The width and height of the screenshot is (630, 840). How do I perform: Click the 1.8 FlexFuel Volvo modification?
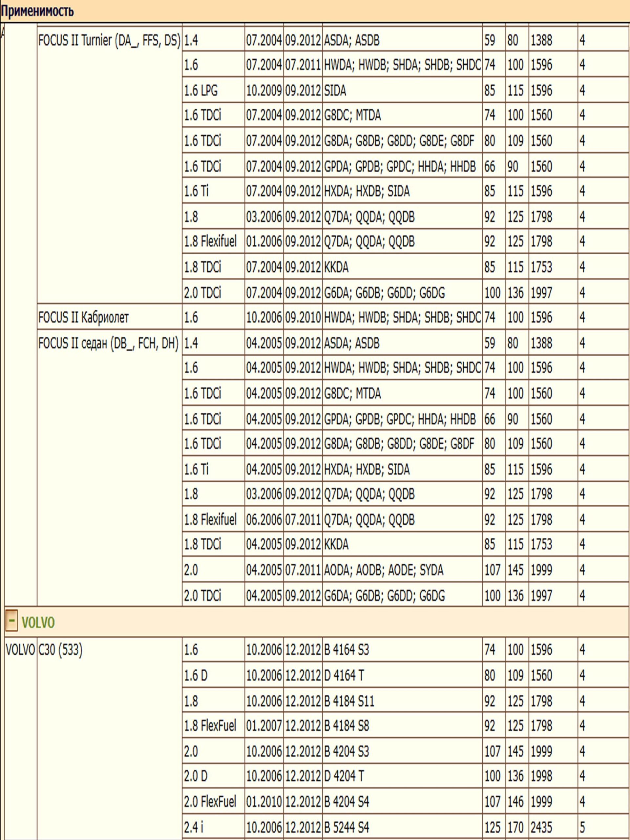210,726
